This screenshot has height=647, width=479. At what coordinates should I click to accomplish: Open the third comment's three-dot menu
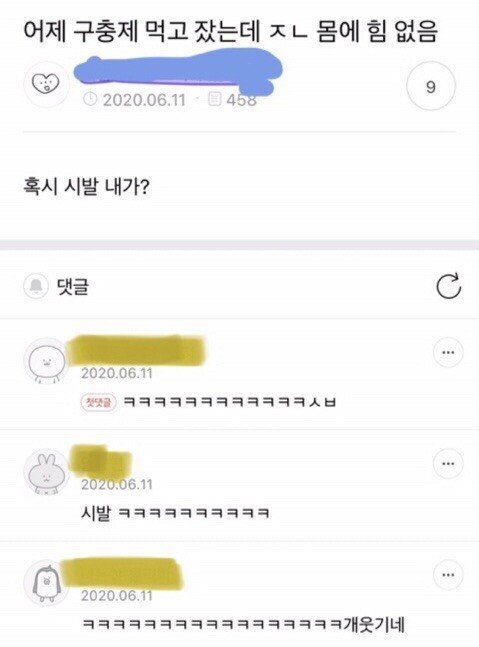[x=448, y=574]
